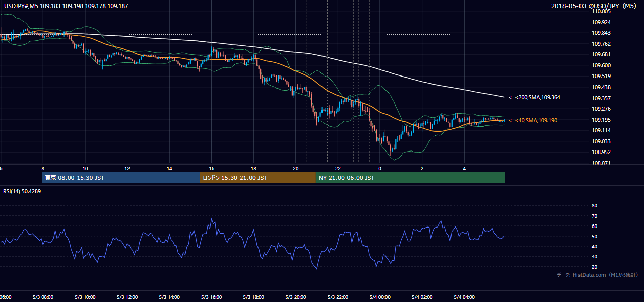644x302 pixels.
Task: Click the price axis value 109.762
Action: pos(601,44)
